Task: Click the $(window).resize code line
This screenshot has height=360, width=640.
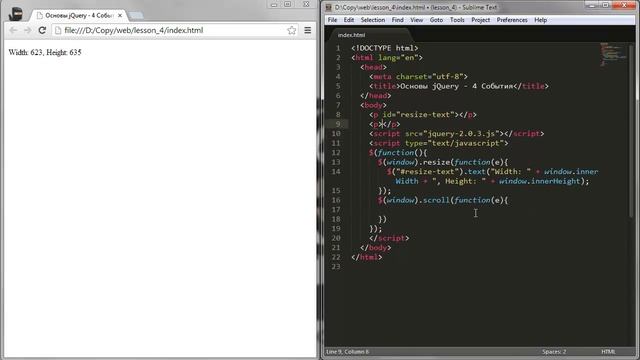Action: (443, 162)
